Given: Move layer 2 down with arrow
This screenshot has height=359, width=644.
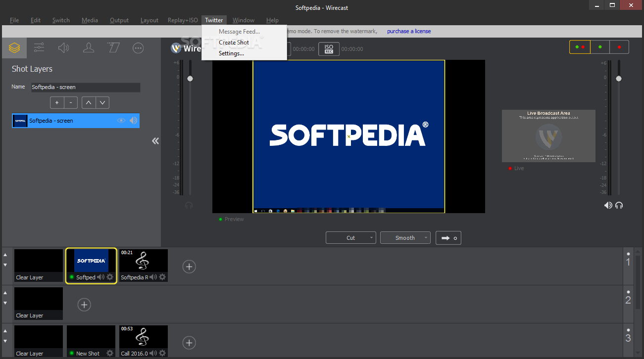Looking at the screenshot, I should pyautogui.click(x=5, y=303).
